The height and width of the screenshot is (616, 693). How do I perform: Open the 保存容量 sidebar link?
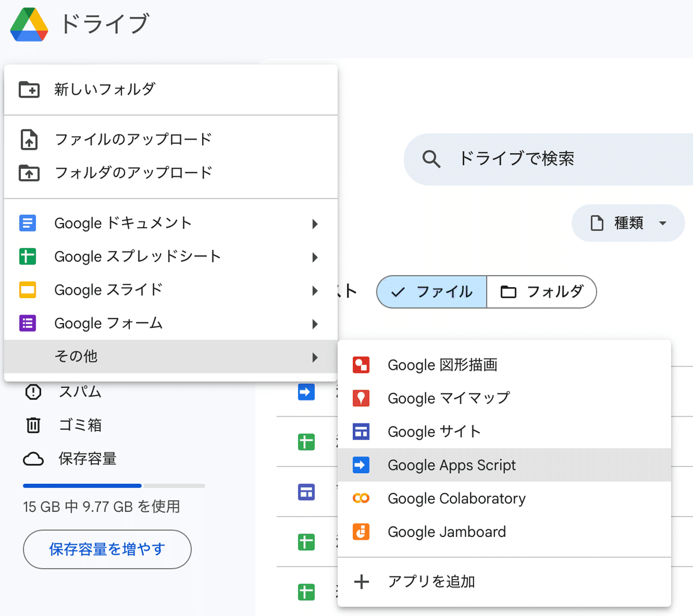(x=88, y=459)
